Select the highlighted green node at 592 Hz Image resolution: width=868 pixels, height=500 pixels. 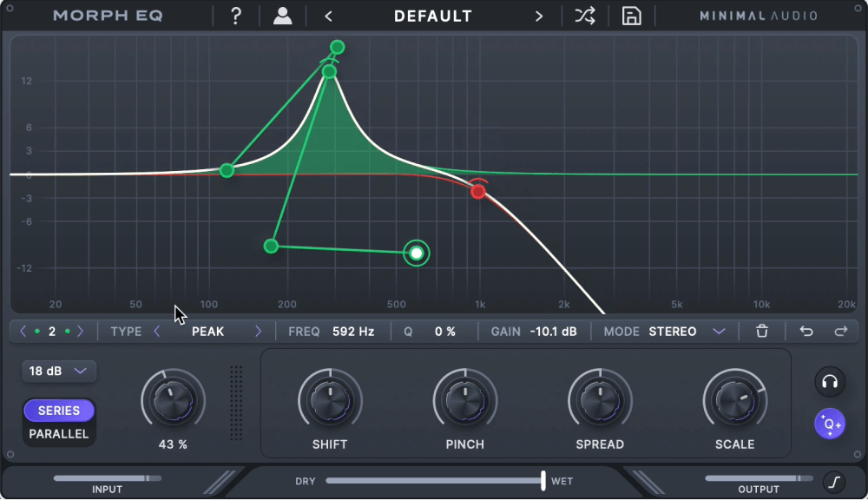417,253
